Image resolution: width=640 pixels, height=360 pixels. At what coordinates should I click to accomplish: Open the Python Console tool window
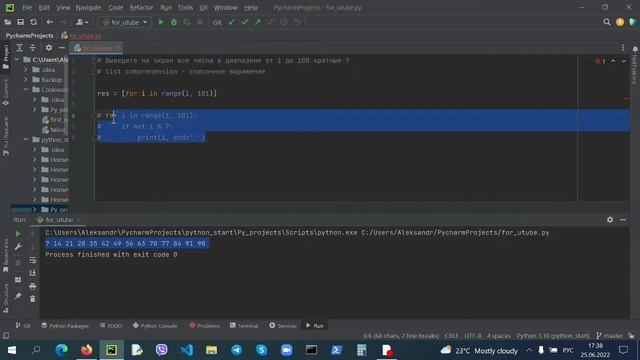155,326
